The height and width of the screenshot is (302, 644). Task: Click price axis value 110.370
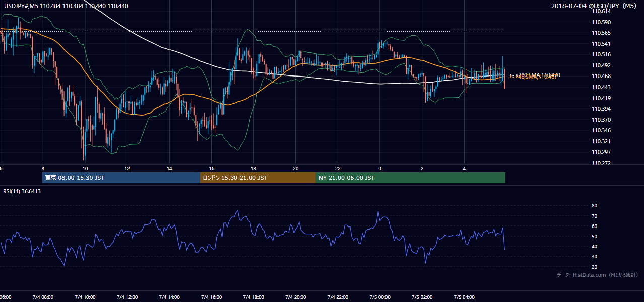point(601,120)
